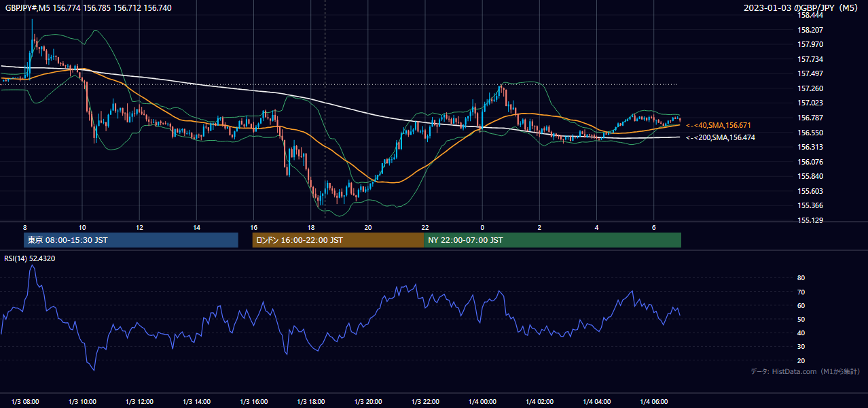
Task: Click price axis value 156.550
Action: pos(810,133)
